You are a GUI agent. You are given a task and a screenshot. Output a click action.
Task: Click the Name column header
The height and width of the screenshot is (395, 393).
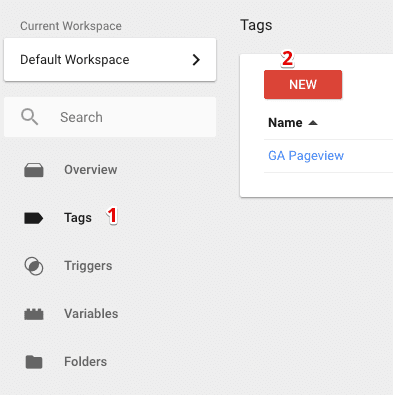(x=285, y=123)
